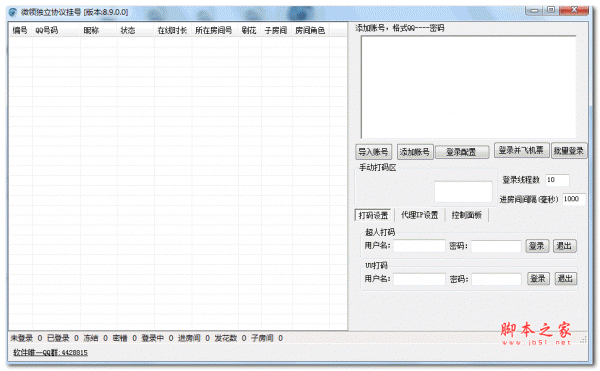Click the 密错 status bar entry
Image resolution: width=600 pixels, height=371 pixels.
pyautogui.click(x=124, y=338)
